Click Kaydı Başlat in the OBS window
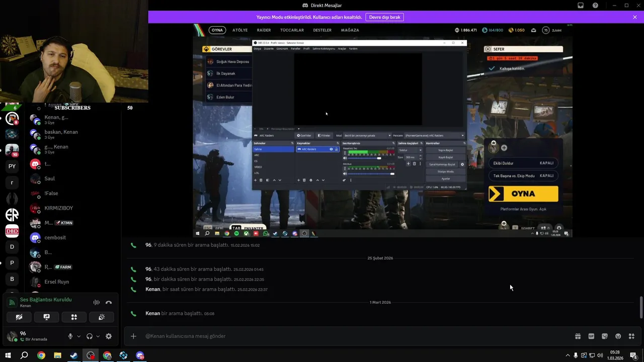The height and width of the screenshot is (362, 644). [446, 157]
